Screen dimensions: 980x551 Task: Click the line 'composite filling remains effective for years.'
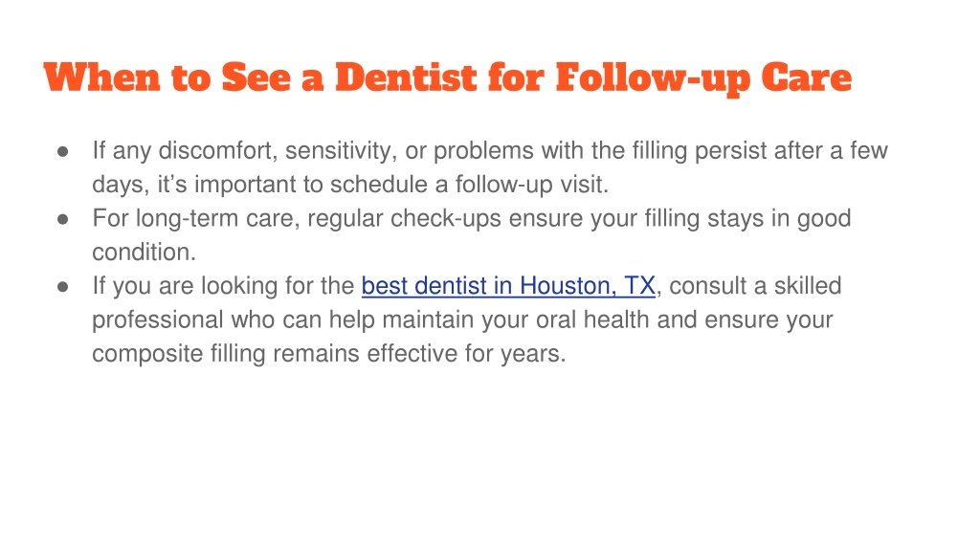tap(329, 354)
